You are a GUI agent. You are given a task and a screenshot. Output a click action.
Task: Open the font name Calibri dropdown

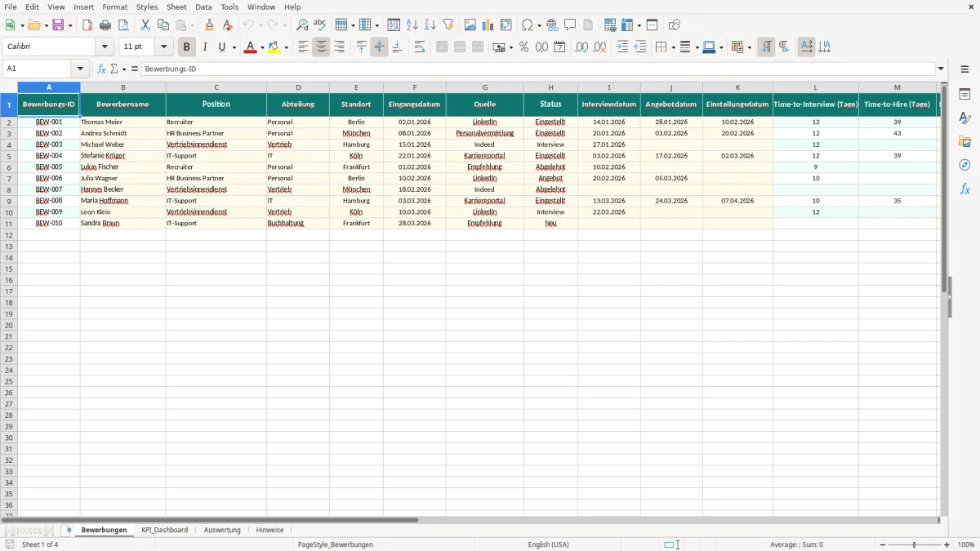point(105,47)
